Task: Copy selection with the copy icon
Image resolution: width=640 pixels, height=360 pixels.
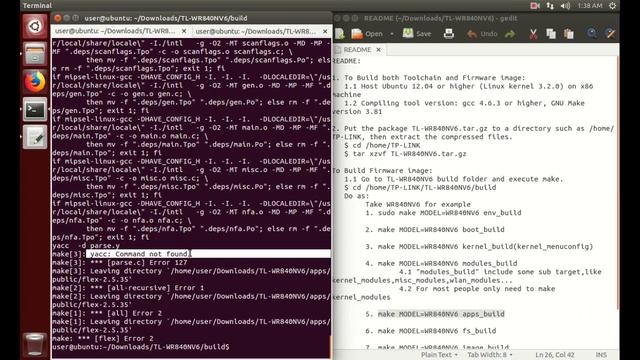Action: (551, 34)
